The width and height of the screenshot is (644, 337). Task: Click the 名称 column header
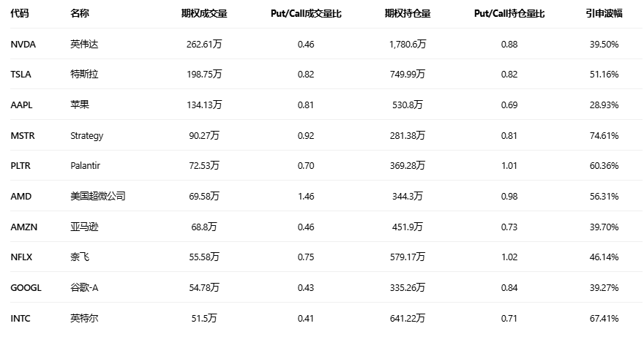(80, 14)
